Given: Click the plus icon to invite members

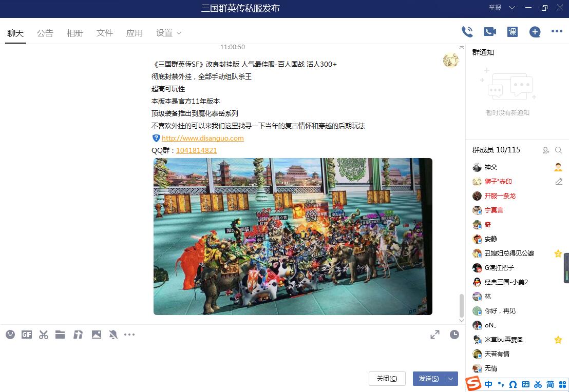Looking at the screenshot, I should (535, 32).
